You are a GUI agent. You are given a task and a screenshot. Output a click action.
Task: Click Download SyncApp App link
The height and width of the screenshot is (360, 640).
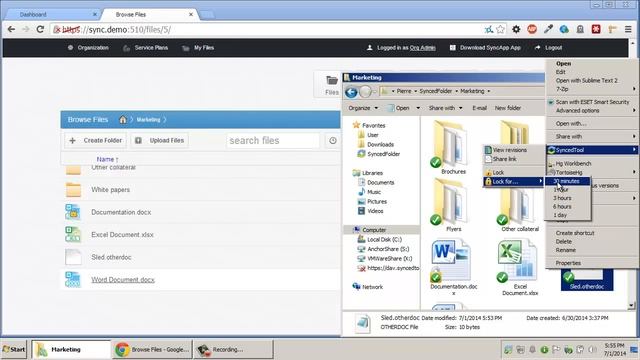485,48
